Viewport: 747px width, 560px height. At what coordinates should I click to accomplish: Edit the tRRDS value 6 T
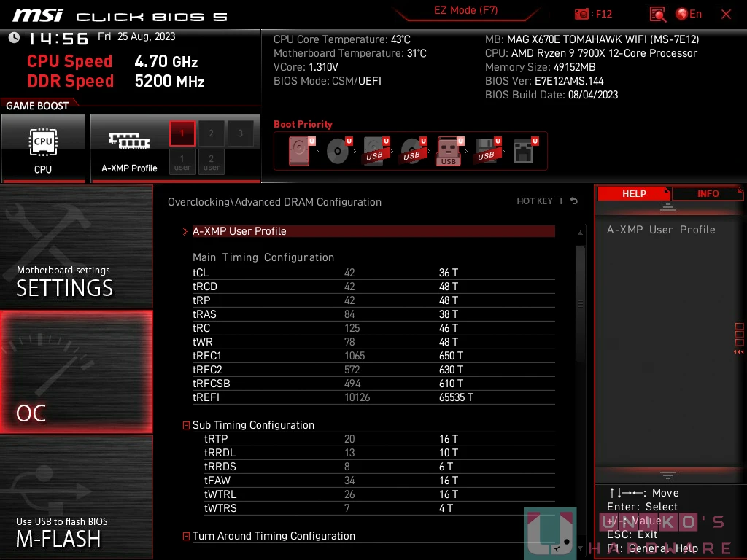pos(446,467)
